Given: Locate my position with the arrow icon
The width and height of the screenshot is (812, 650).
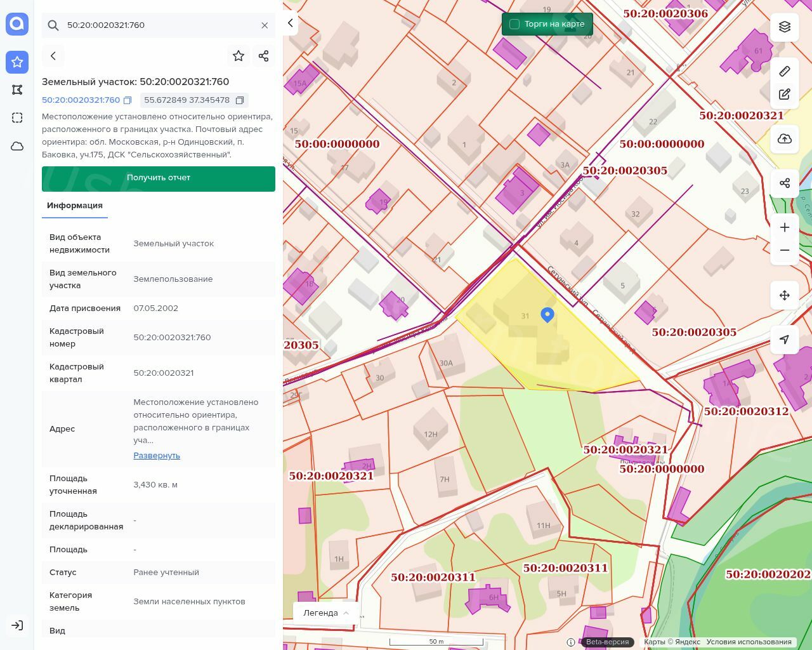Looking at the screenshot, I should [785, 340].
